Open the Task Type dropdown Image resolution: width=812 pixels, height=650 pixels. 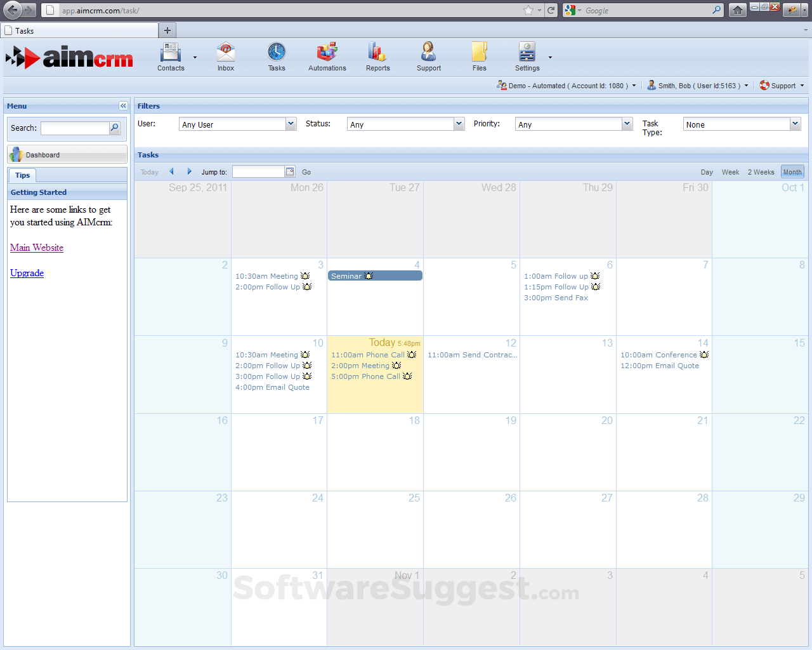click(794, 124)
